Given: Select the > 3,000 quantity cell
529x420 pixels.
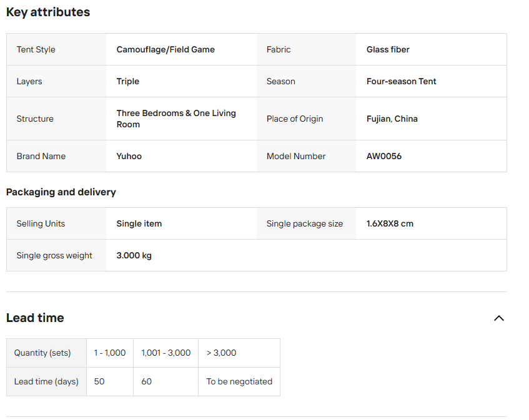Looking at the screenshot, I should [x=222, y=353].
